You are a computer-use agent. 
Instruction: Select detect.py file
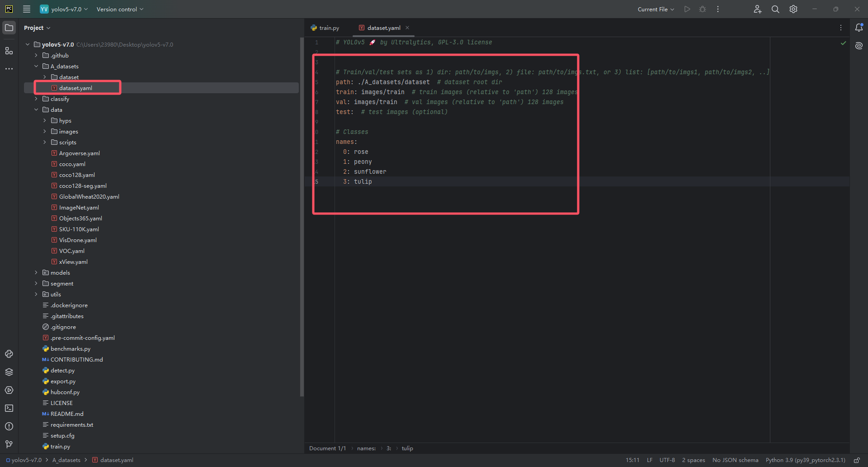tap(62, 370)
